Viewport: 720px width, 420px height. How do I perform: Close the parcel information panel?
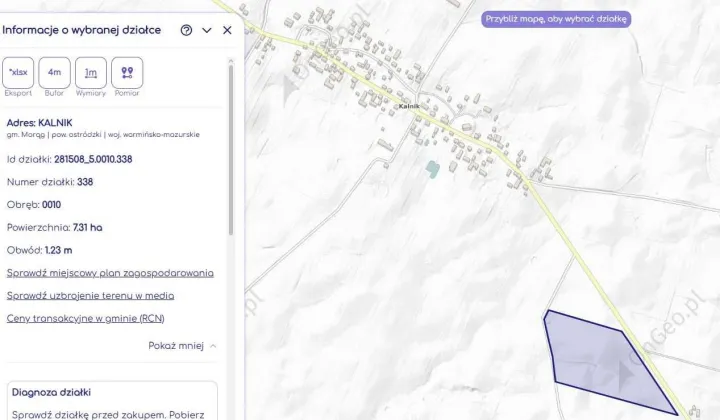pos(227,30)
